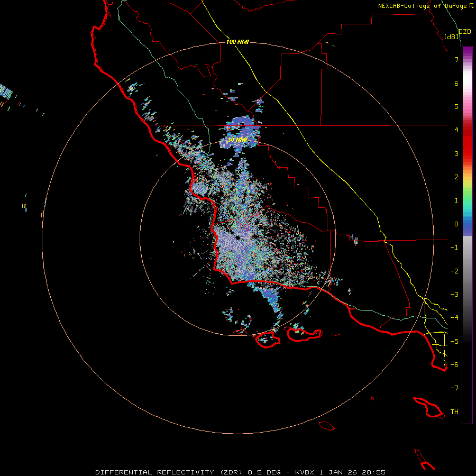The height and width of the screenshot is (476, 476).
Task: Click the -5 dB scale tick label
Action: click(x=454, y=341)
